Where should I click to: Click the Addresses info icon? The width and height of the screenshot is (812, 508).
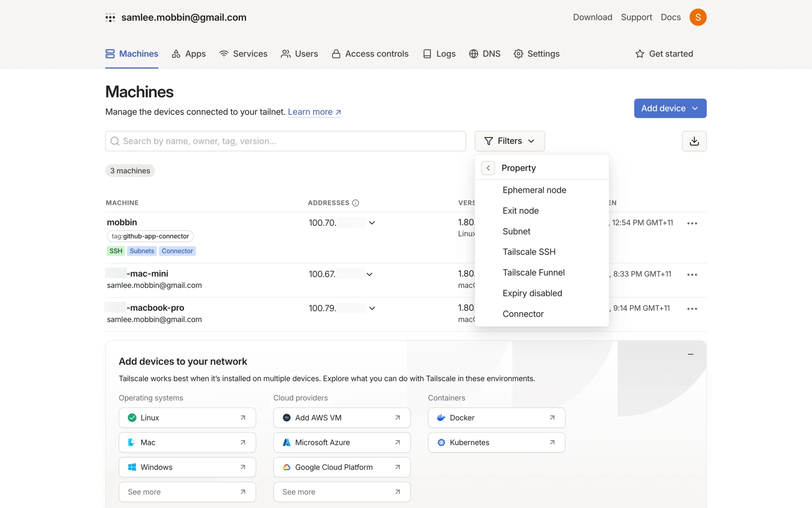tap(356, 203)
